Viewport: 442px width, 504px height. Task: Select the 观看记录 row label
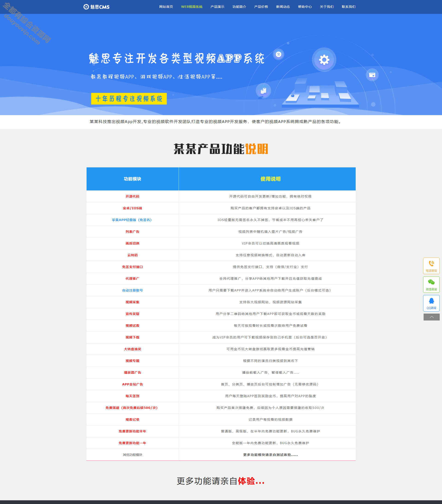[132, 420]
